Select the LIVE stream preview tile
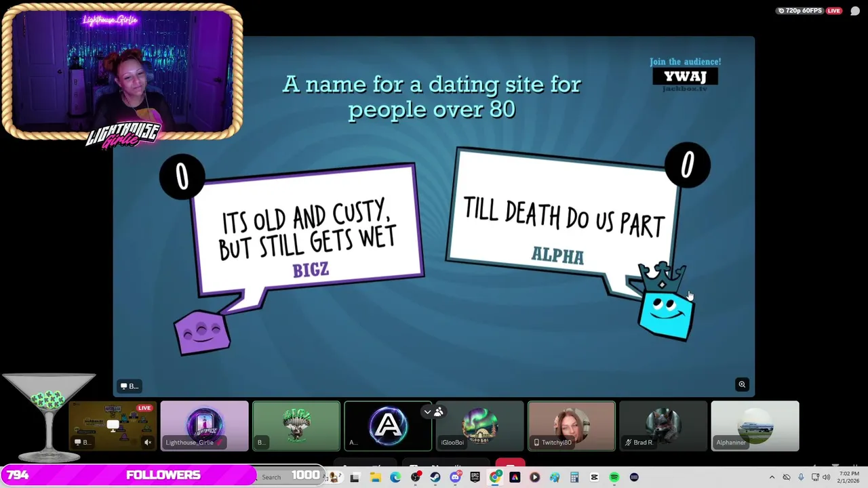The image size is (868, 488). [x=113, y=426]
